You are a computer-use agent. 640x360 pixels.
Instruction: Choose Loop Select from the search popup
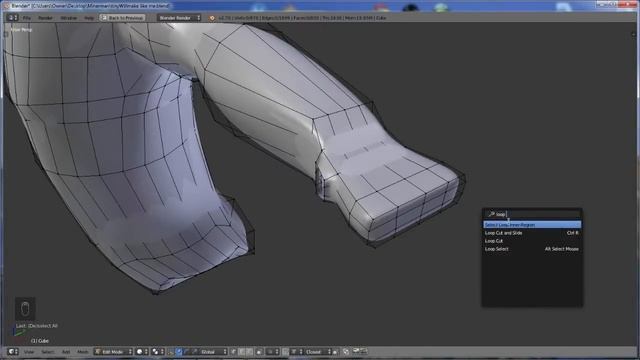(x=532, y=249)
